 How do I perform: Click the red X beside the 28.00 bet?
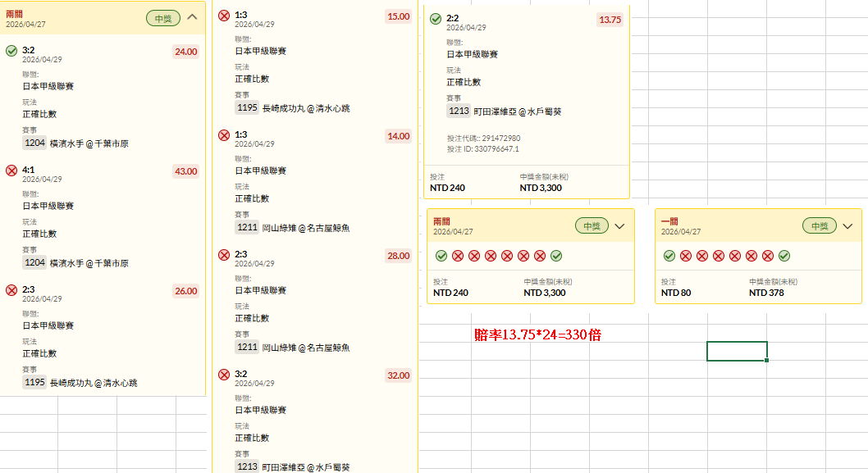224,255
